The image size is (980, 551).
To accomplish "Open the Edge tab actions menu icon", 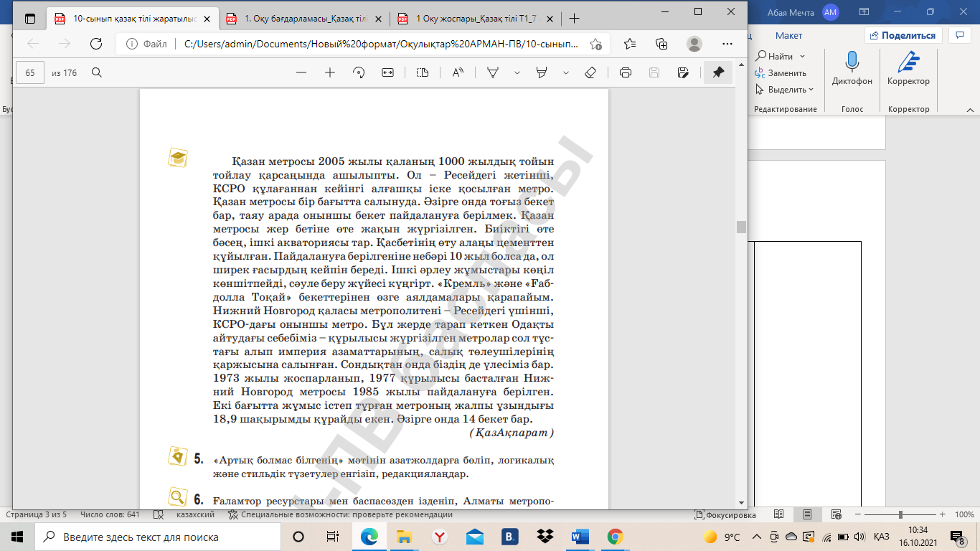I will 29,19.
